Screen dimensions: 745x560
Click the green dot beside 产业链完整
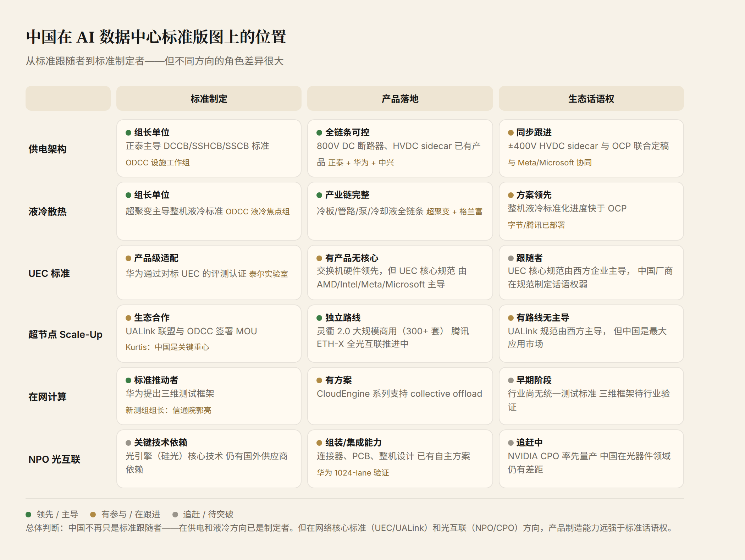pyautogui.click(x=319, y=195)
